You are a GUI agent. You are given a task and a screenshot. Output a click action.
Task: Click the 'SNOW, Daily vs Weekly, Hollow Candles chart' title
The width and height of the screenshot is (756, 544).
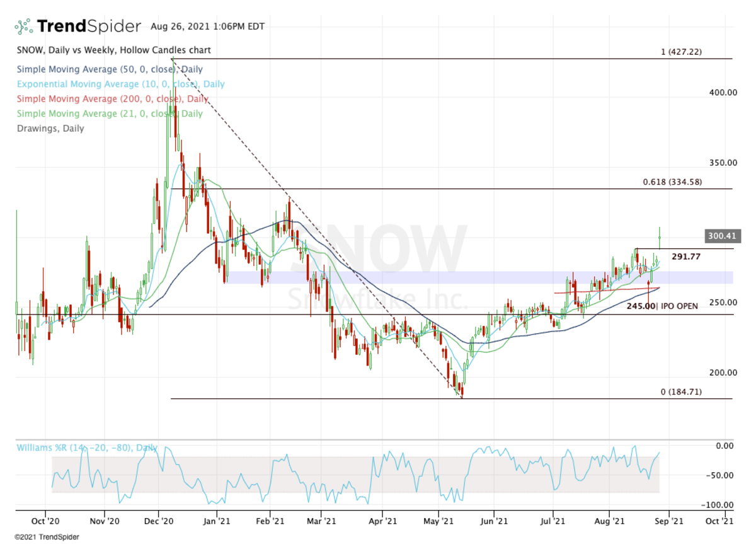point(113,50)
